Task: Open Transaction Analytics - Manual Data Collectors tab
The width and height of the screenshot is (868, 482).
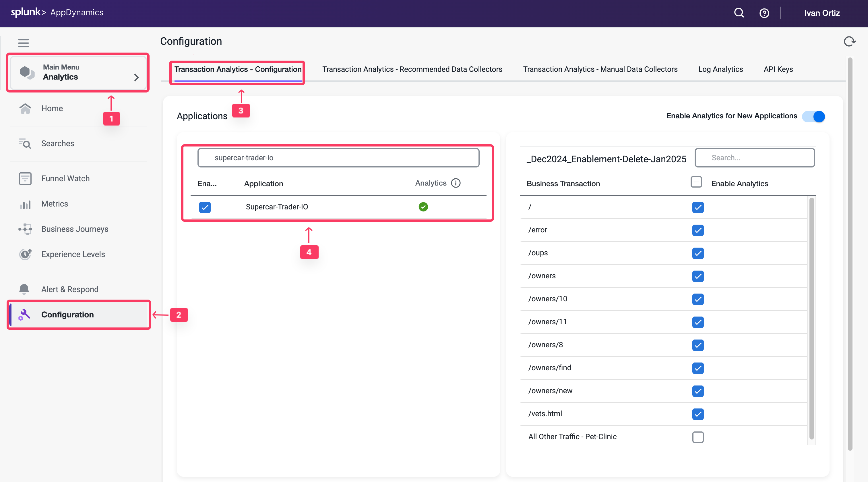Action: point(600,69)
